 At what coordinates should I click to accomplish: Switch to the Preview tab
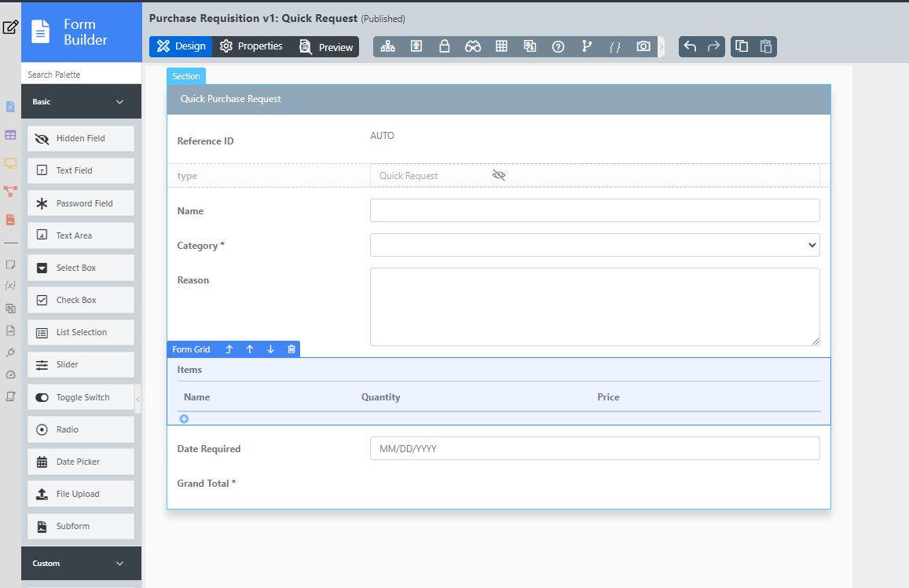tap(327, 47)
